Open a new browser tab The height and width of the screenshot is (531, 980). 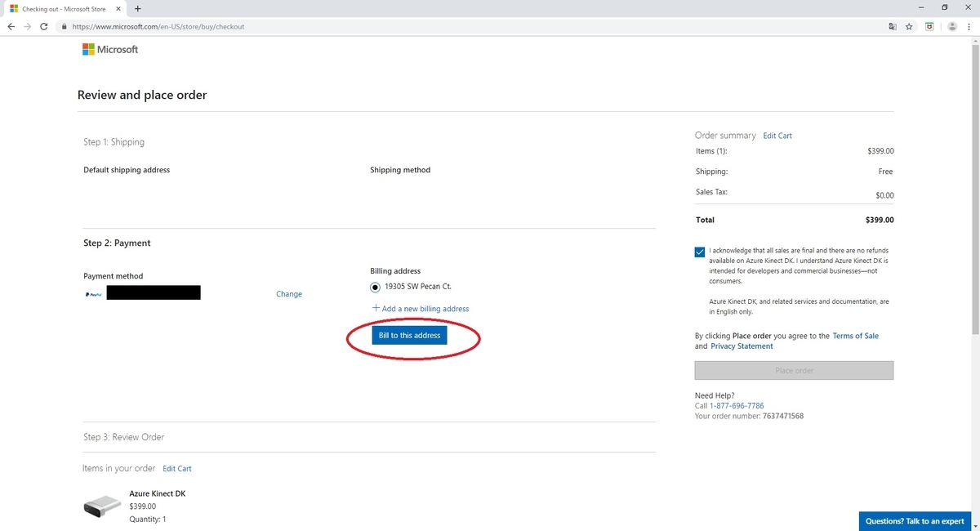(137, 8)
